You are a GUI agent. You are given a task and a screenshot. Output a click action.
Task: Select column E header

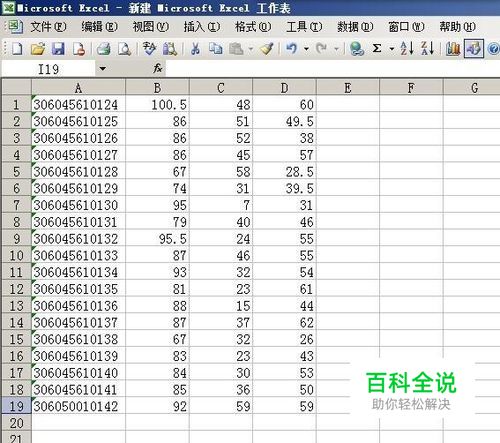click(348, 87)
